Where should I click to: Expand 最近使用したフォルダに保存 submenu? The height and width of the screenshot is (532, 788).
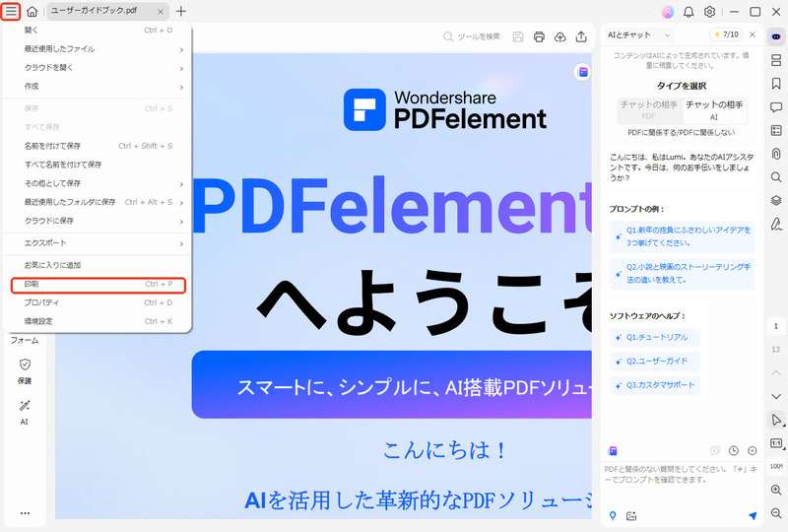point(98,202)
